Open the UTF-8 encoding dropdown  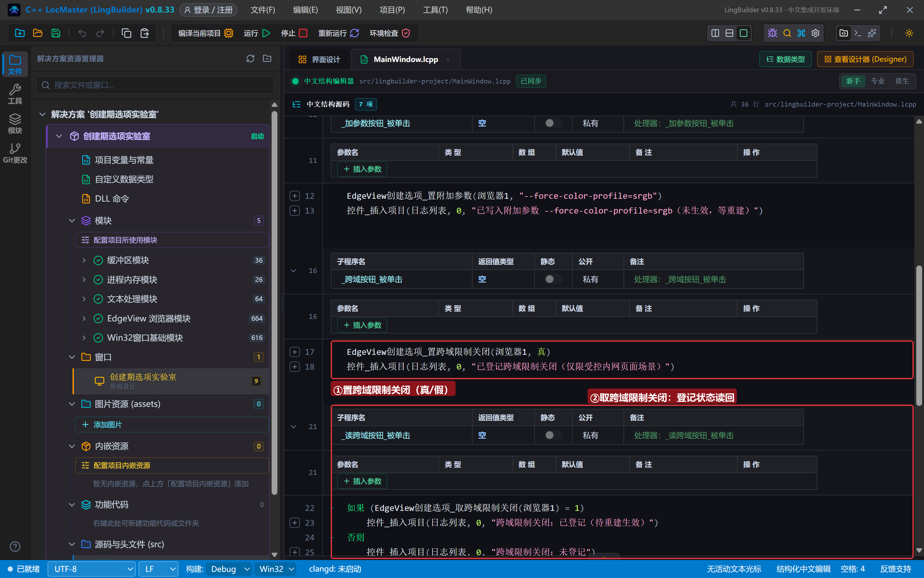(92, 569)
